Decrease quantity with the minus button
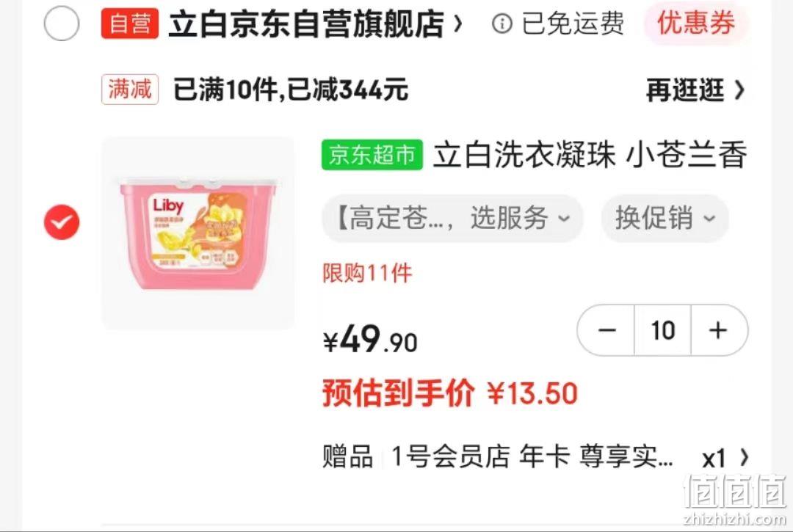This screenshot has width=793, height=532. click(606, 330)
